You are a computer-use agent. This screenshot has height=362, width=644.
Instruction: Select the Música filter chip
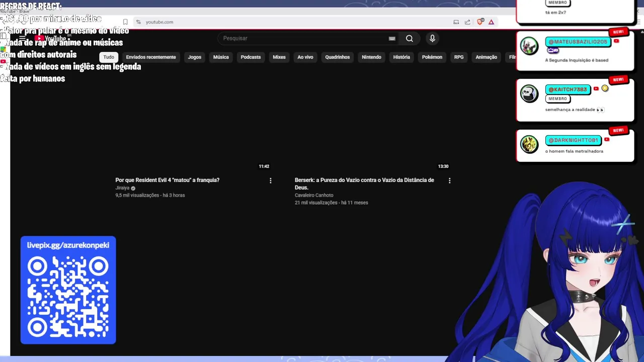click(x=221, y=57)
